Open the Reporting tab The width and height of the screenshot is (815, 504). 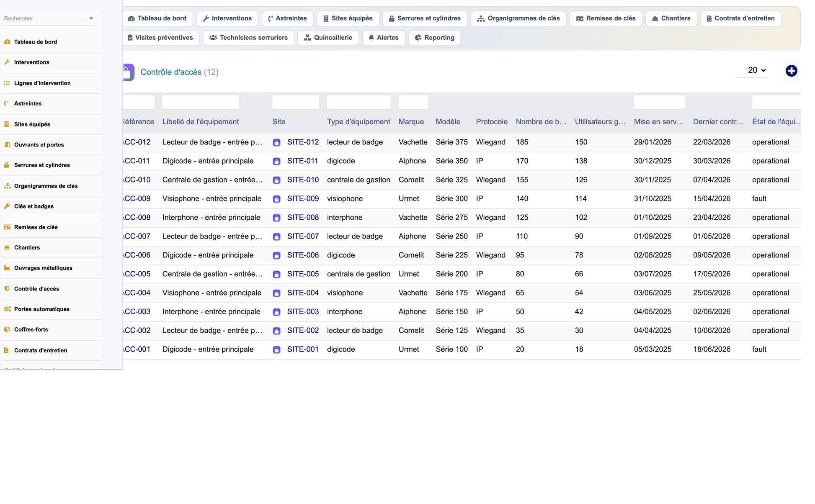pyautogui.click(x=435, y=38)
